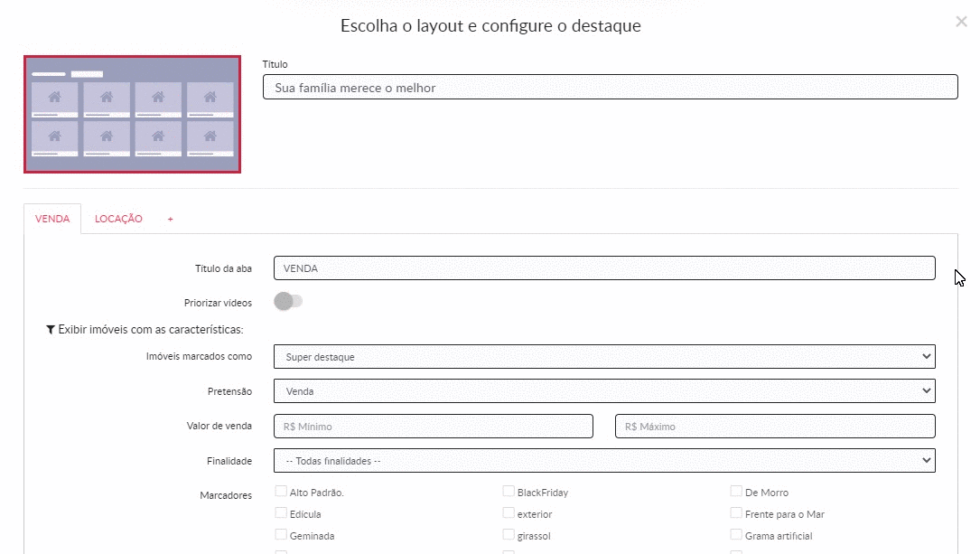Tick the girassol marker
Screen dimensions: 980x554
click(x=509, y=535)
